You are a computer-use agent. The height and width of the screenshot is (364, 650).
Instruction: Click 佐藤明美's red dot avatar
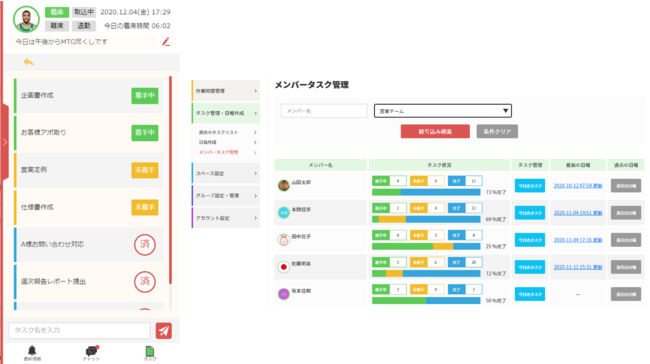coord(284,267)
